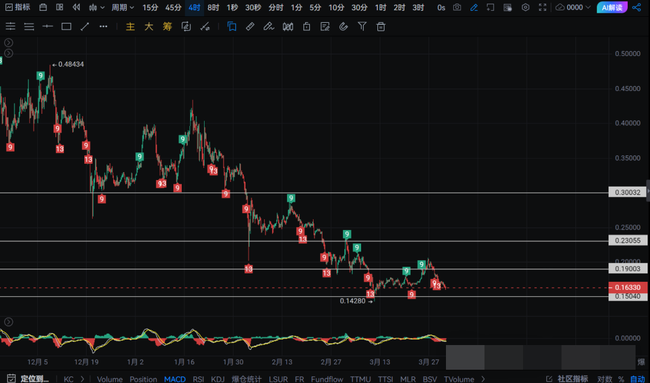Click the add chart window icon

(490, 7)
